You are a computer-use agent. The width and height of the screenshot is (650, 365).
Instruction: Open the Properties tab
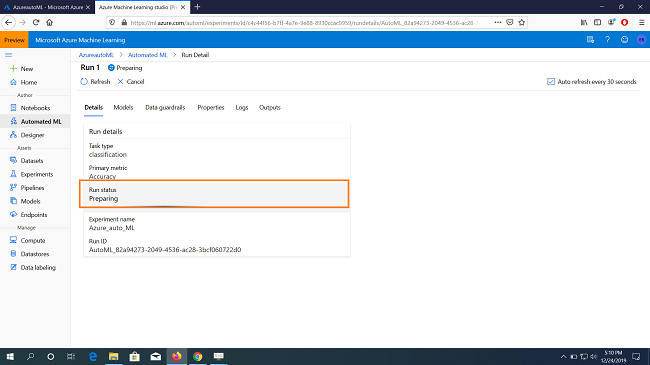pos(211,107)
